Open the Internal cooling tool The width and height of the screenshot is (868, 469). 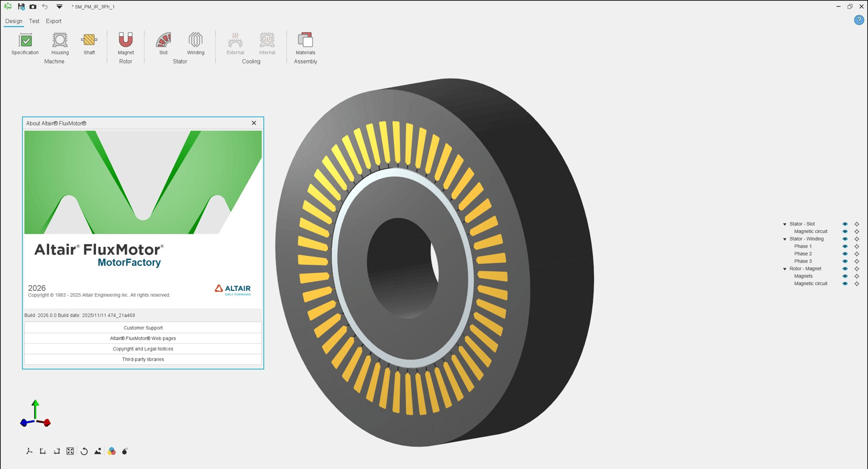pyautogui.click(x=267, y=44)
